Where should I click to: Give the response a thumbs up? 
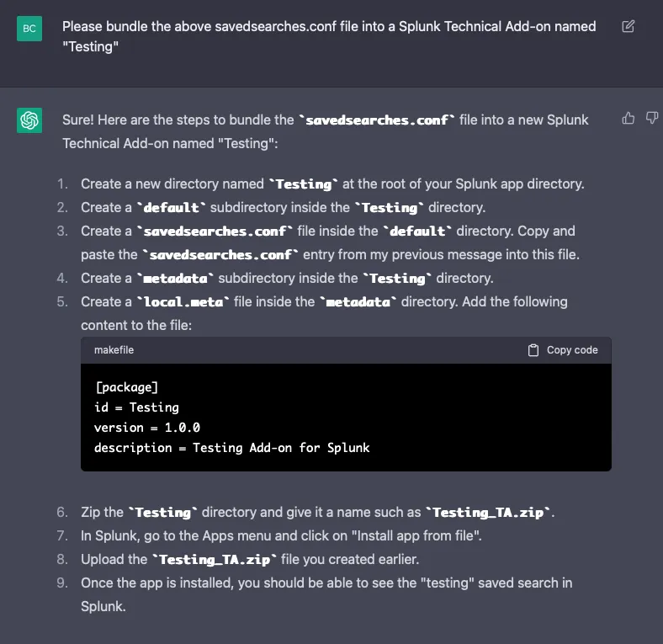click(629, 118)
